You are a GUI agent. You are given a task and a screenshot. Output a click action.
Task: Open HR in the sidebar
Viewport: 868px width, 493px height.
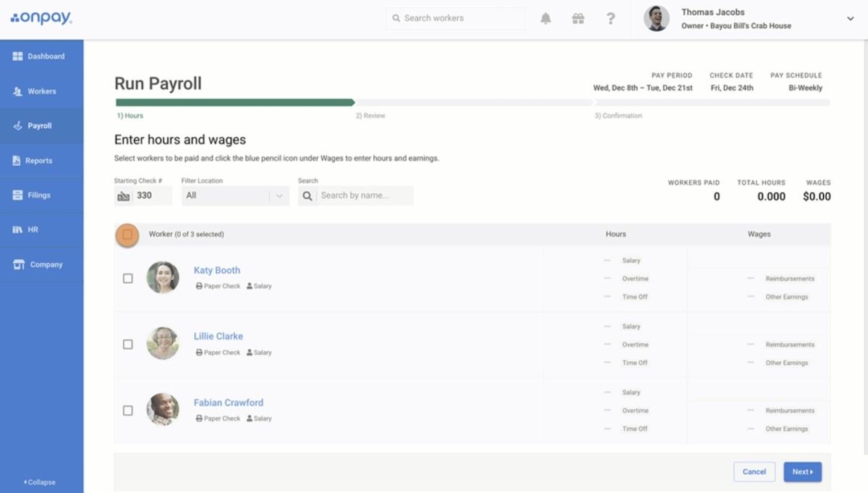[x=41, y=229]
